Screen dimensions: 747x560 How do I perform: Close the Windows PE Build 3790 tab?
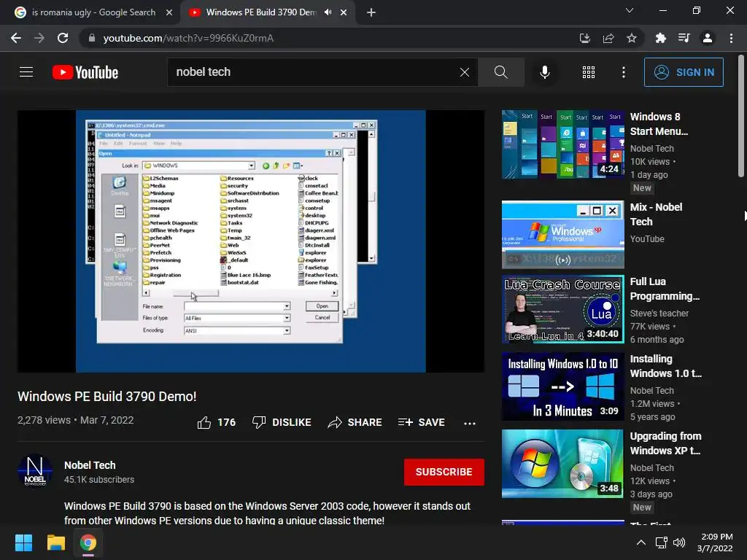tap(344, 12)
